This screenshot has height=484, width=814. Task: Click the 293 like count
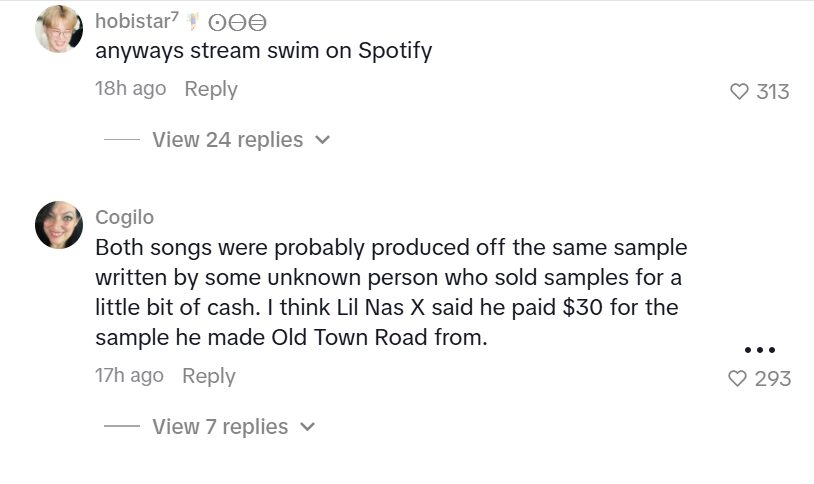(x=773, y=379)
